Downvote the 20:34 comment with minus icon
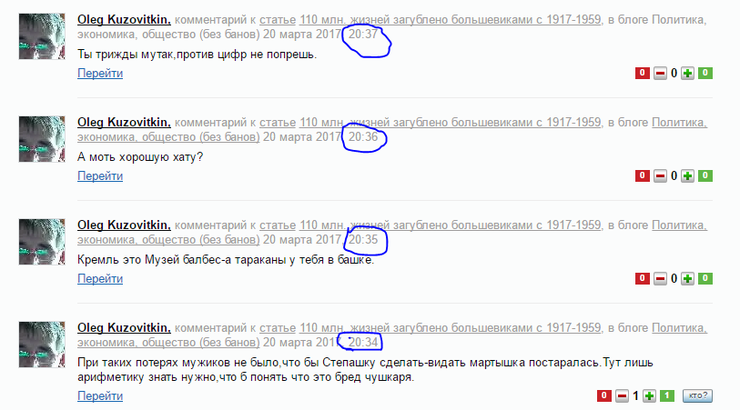 tap(622, 396)
